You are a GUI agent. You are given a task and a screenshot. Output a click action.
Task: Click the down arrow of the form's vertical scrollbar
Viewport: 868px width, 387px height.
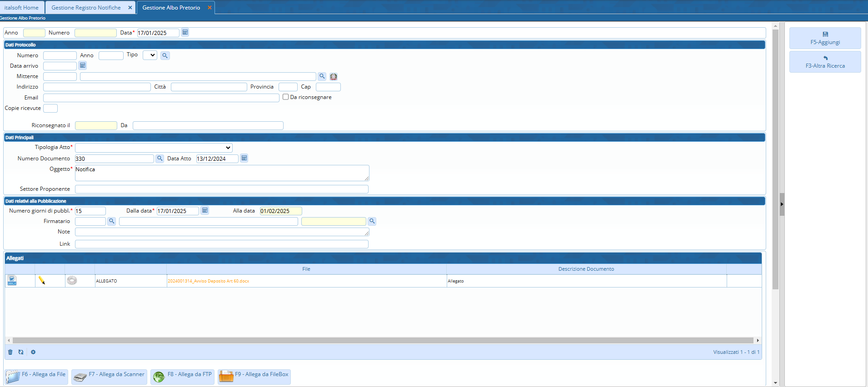pos(775,383)
